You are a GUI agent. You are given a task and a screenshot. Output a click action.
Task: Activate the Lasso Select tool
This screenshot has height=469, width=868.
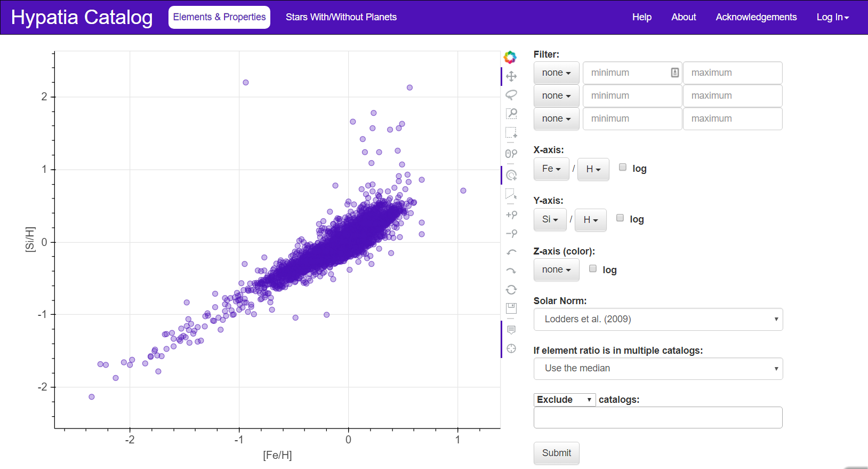511,95
